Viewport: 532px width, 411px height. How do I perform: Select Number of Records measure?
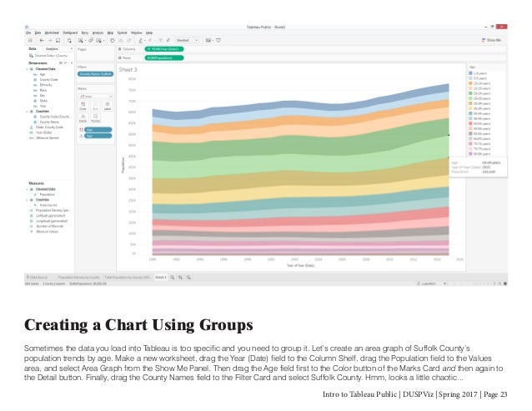tap(49, 226)
